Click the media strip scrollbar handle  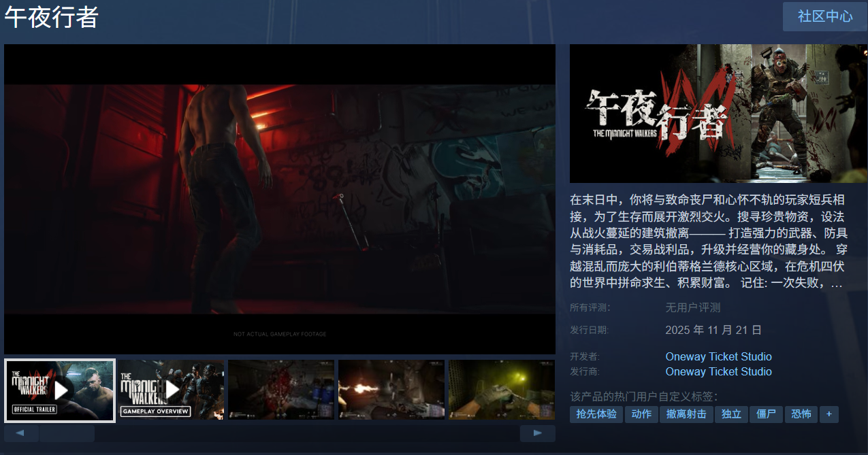click(67, 433)
